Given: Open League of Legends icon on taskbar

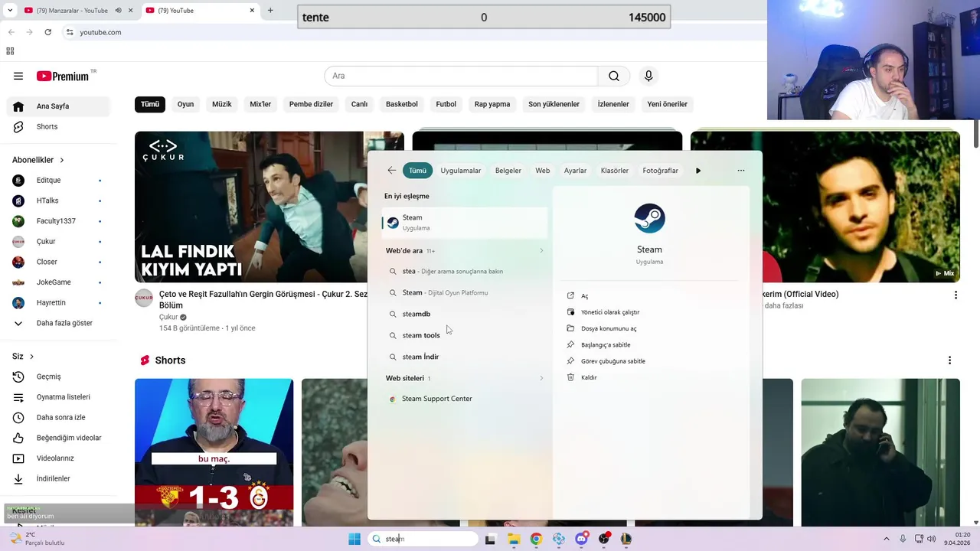Looking at the screenshot, I should coord(626,539).
